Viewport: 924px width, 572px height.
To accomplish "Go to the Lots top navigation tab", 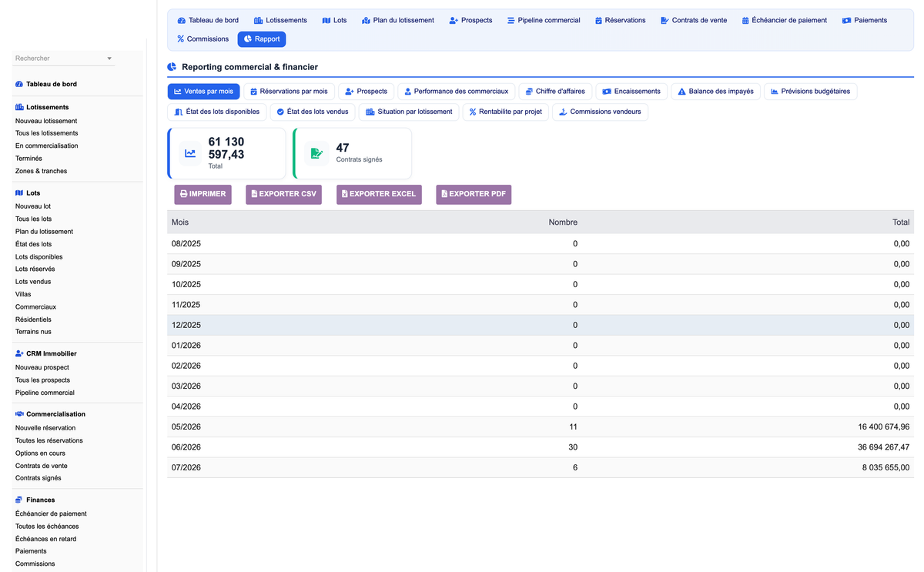I will (x=334, y=20).
